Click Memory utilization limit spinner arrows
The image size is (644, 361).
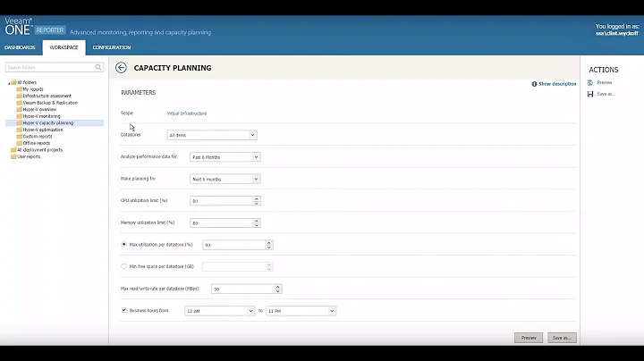[257, 223]
